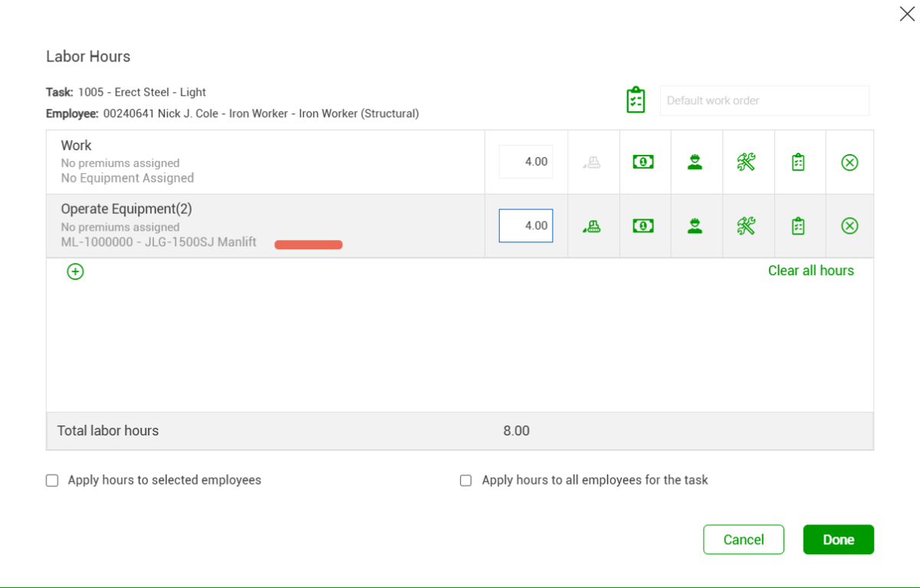The height and width of the screenshot is (588, 920).
Task: Remove the Operate Equipment labor row
Action: [849, 226]
